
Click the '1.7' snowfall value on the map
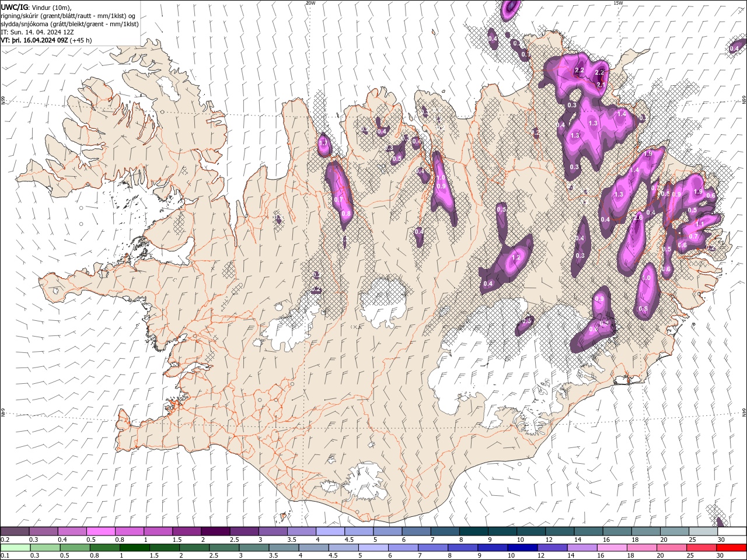tap(324, 143)
